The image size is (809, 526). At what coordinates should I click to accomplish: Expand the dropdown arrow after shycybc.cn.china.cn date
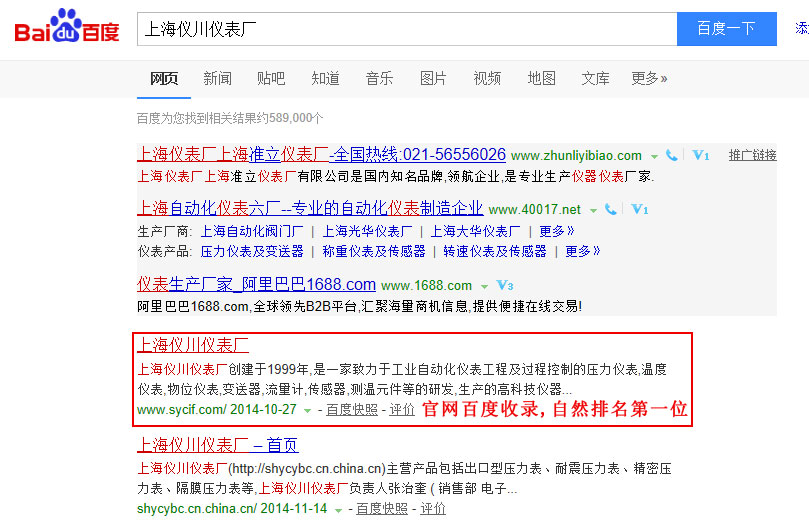[338, 510]
